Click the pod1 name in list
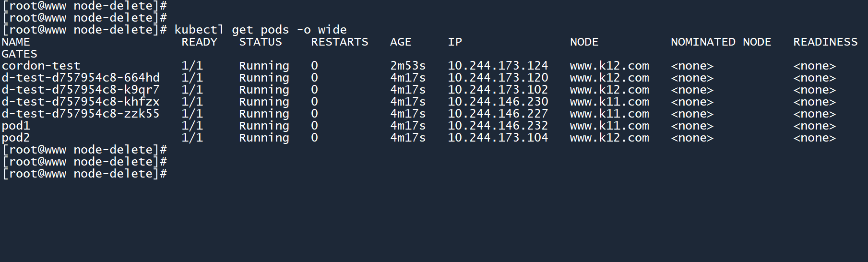This screenshot has width=868, height=262. click(16, 126)
